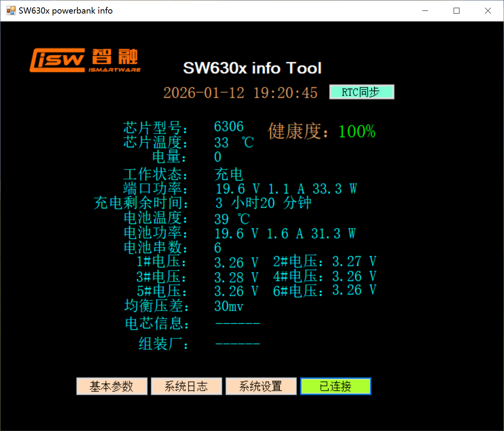Screen dimensions: 504x431
Task: Click the 电池功率 reading 31.3 W
Action: (333, 233)
